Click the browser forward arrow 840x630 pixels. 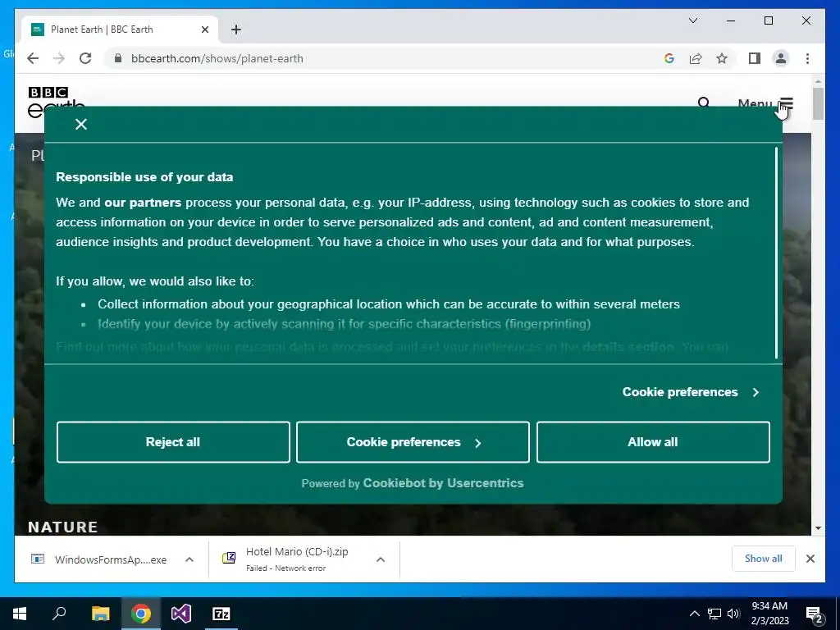pyautogui.click(x=59, y=58)
